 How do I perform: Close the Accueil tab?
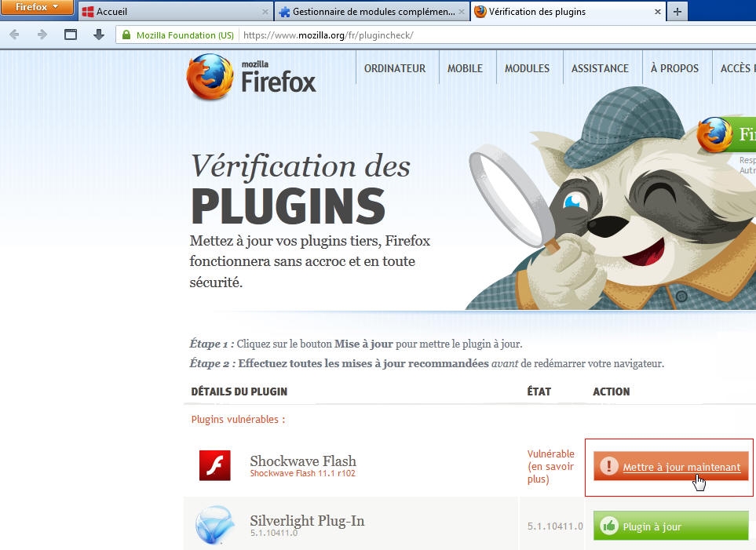(265, 12)
